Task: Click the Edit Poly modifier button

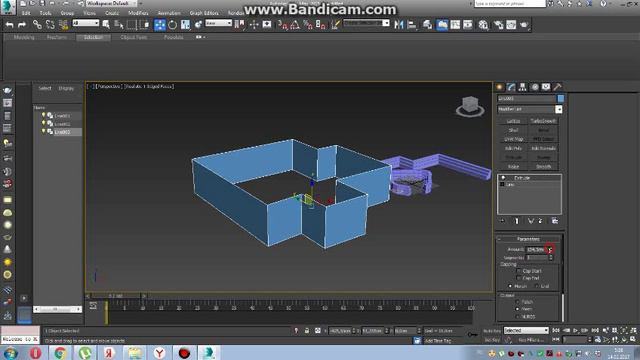Action: tap(513, 148)
